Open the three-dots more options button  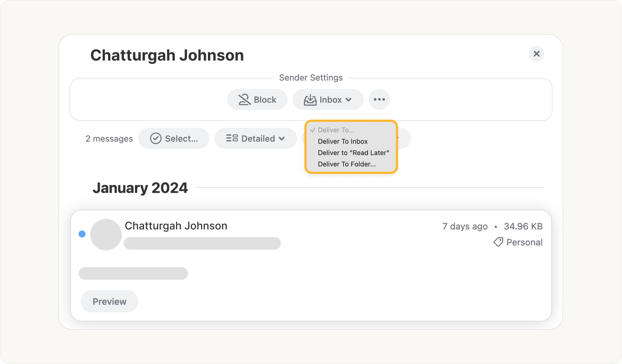[379, 99]
